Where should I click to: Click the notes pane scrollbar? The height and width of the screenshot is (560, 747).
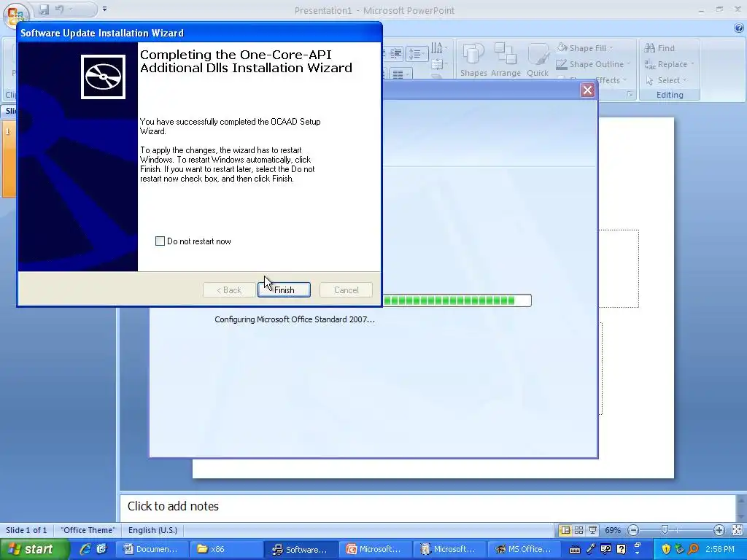[741, 508]
